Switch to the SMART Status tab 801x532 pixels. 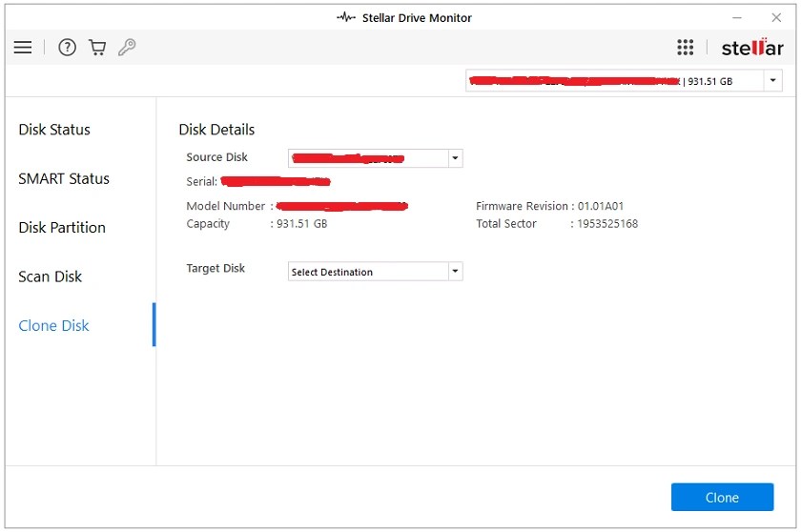[x=64, y=178]
